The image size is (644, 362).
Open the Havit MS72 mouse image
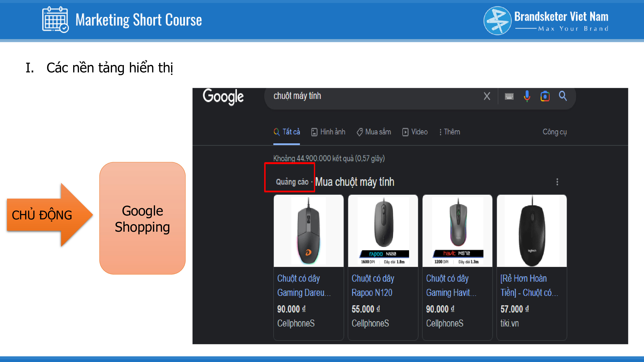click(458, 231)
